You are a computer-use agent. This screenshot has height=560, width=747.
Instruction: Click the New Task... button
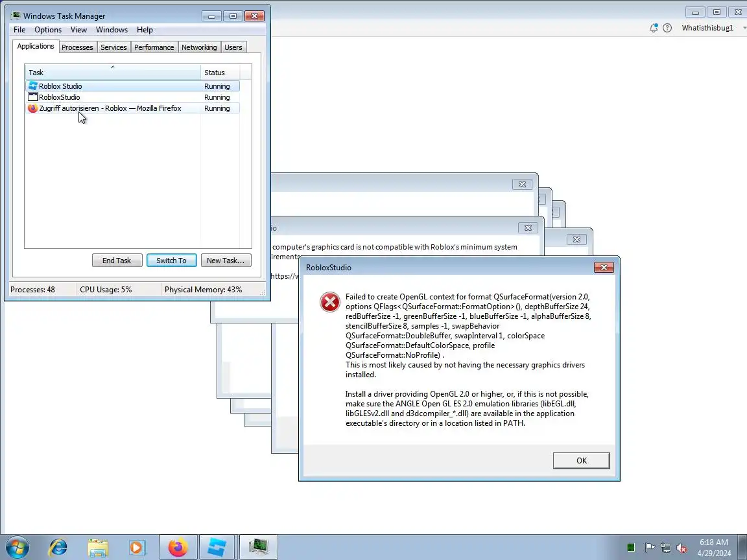click(x=226, y=261)
